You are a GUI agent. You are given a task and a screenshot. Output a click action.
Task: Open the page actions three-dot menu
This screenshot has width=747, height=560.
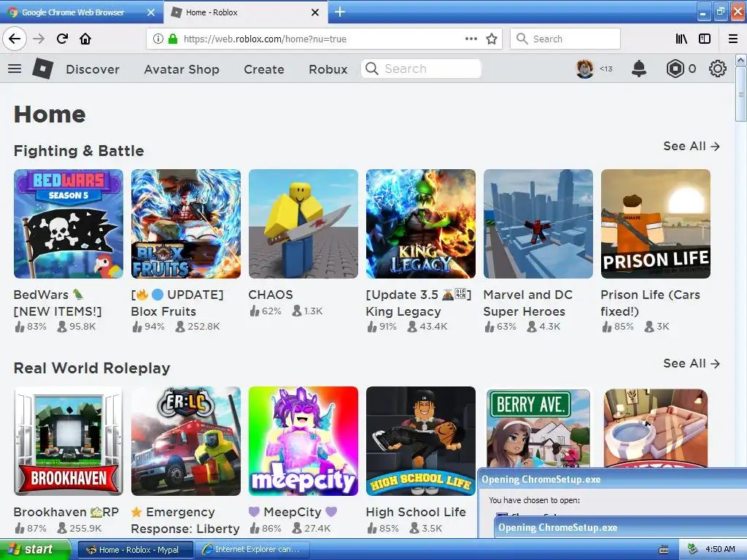pos(471,39)
